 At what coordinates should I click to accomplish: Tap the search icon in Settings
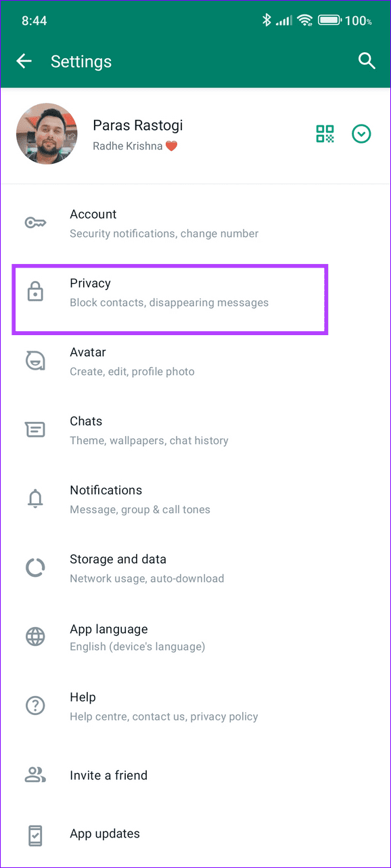point(367,61)
